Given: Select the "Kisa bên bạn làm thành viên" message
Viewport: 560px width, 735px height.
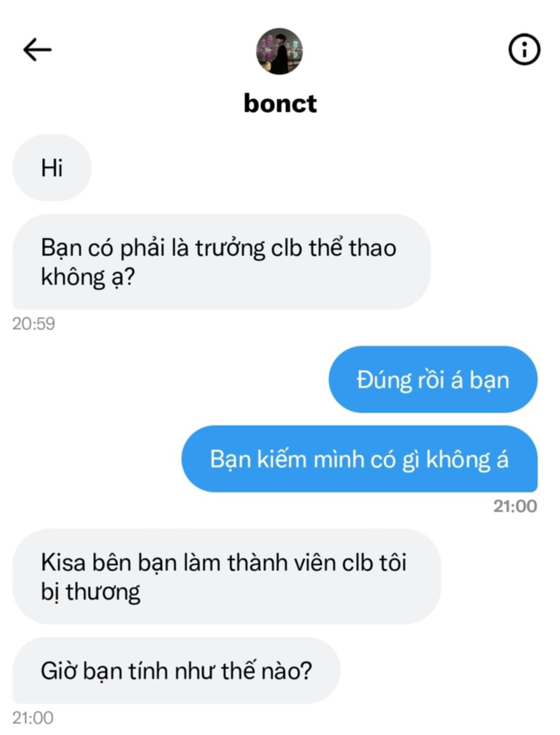Looking at the screenshot, I should [227, 577].
